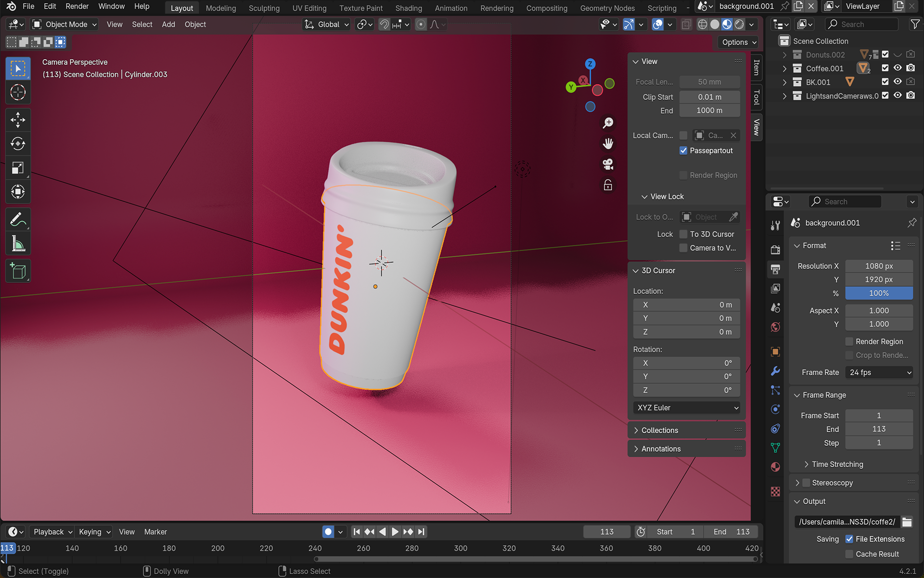Enable Render Region in Format panel
Screen dimensions: 924x578
click(849, 342)
